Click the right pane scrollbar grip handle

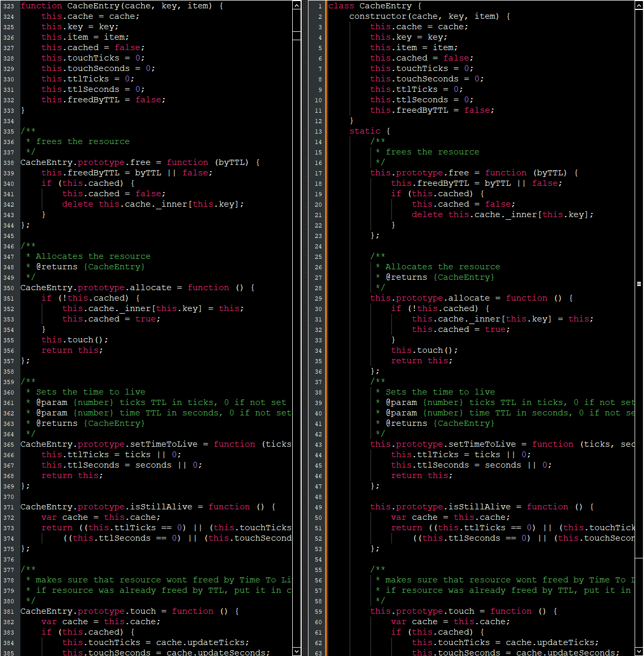639,284
